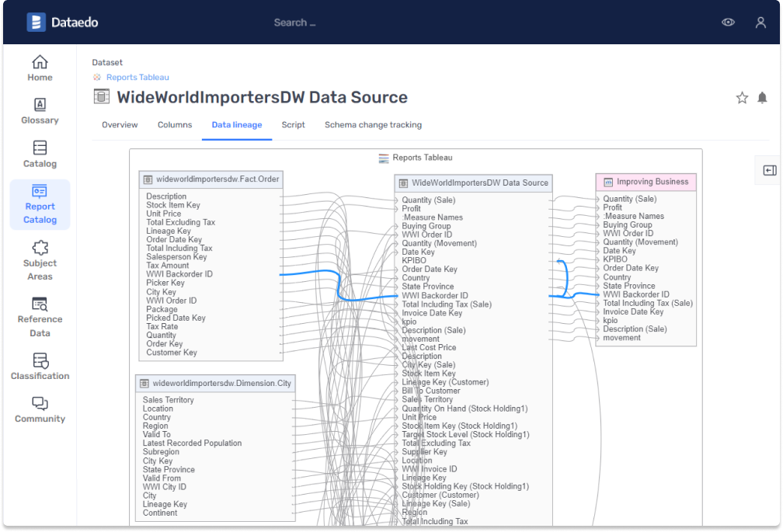This screenshot has width=783, height=532.
Task: Toggle the eye visibility icon in header
Action: tap(728, 23)
